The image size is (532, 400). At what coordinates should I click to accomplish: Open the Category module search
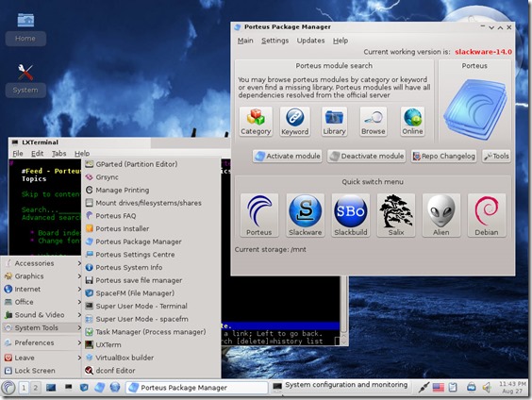[x=256, y=122]
